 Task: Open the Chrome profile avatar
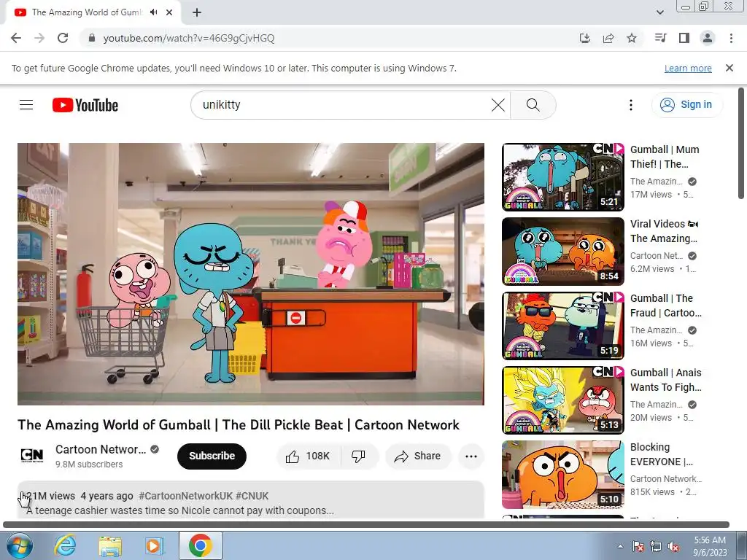pos(708,38)
